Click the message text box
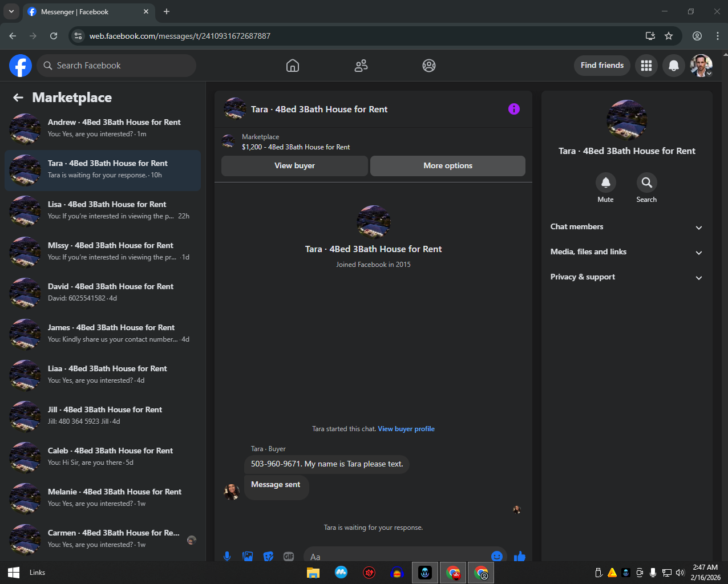The height and width of the screenshot is (584, 728). point(396,557)
